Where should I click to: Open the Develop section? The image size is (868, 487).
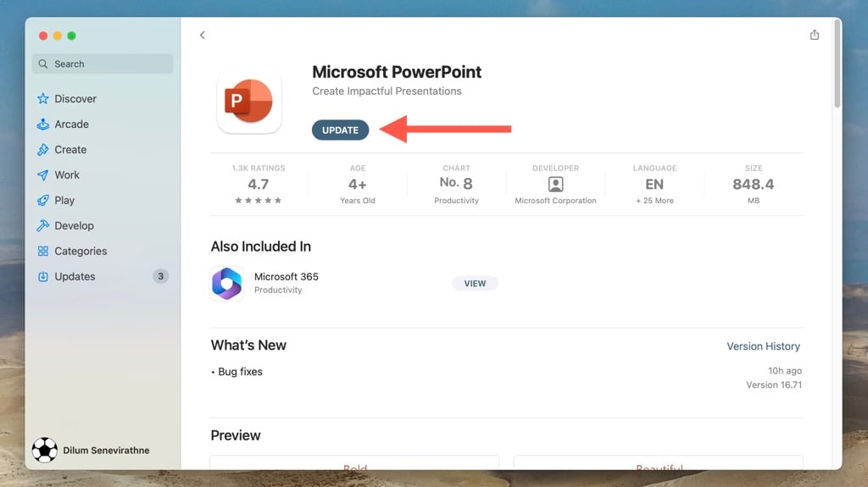(x=74, y=226)
